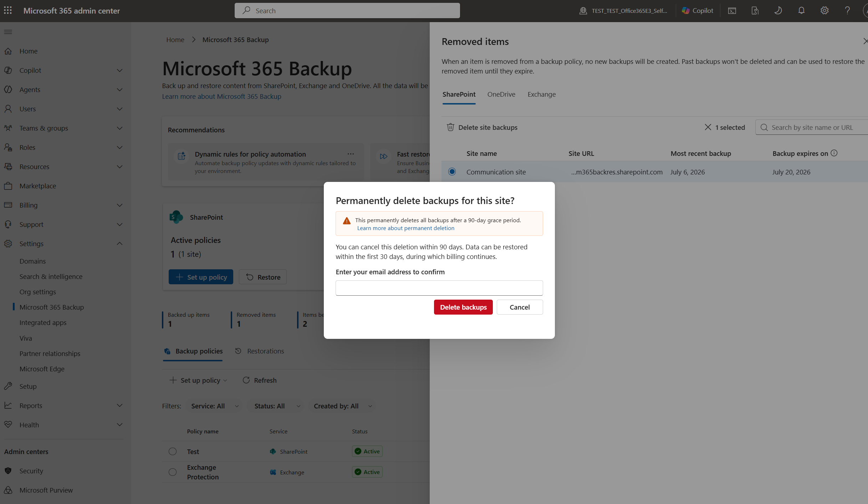Click the Security shield icon
The width and height of the screenshot is (868, 504).
pyautogui.click(x=8, y=471)
